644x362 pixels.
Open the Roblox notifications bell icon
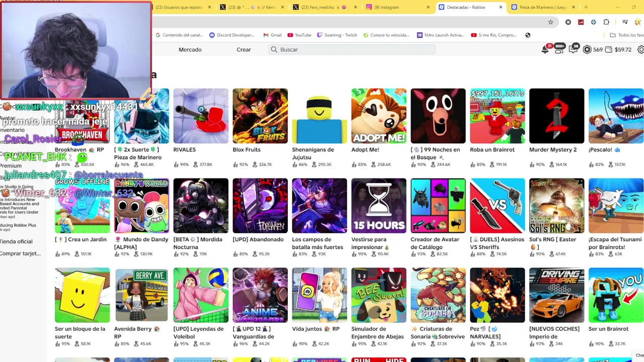click(545, 49)
